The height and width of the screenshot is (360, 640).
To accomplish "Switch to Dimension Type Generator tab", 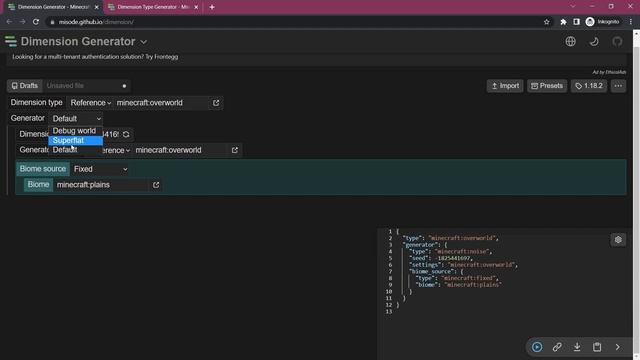I will click(x=152, y=7).
